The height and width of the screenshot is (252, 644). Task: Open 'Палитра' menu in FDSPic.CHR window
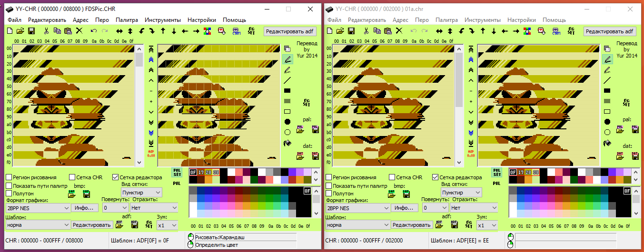(x=127, y=20)
